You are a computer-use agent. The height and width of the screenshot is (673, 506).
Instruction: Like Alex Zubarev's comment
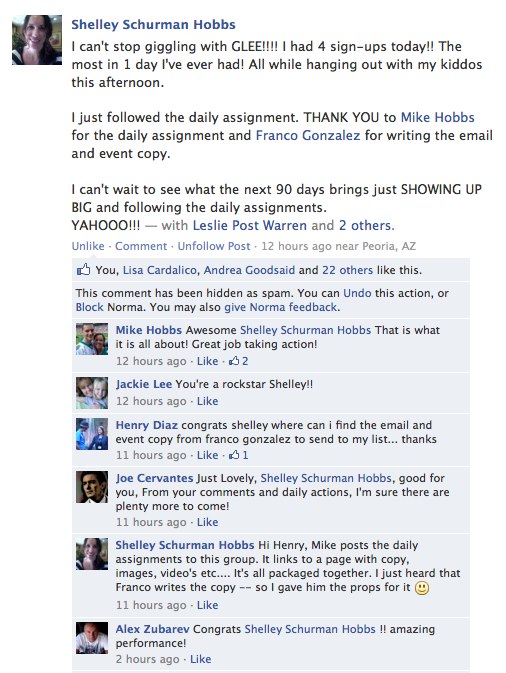pos(200,659)
